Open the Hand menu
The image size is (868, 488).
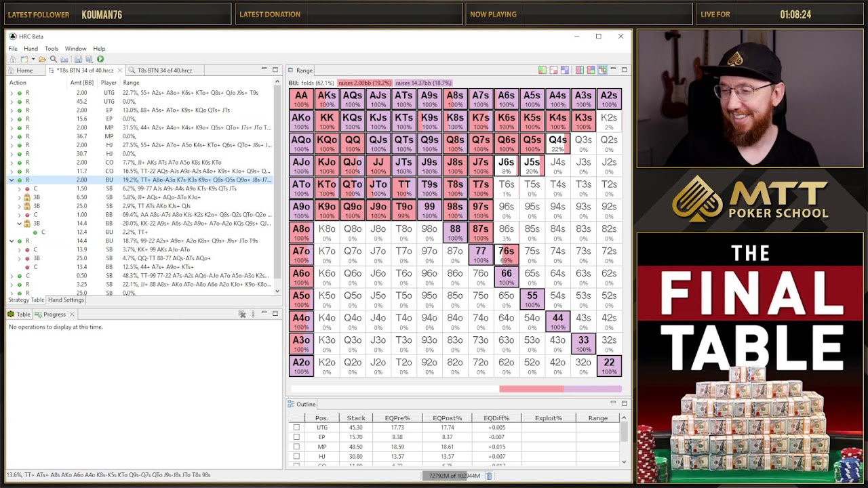coord(31,49)
